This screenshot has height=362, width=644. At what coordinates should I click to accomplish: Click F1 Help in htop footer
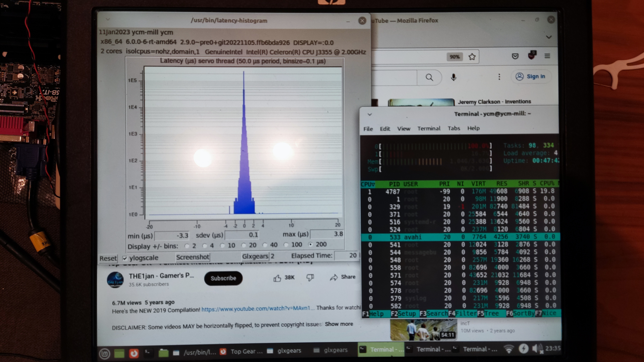tap(373, 314)
